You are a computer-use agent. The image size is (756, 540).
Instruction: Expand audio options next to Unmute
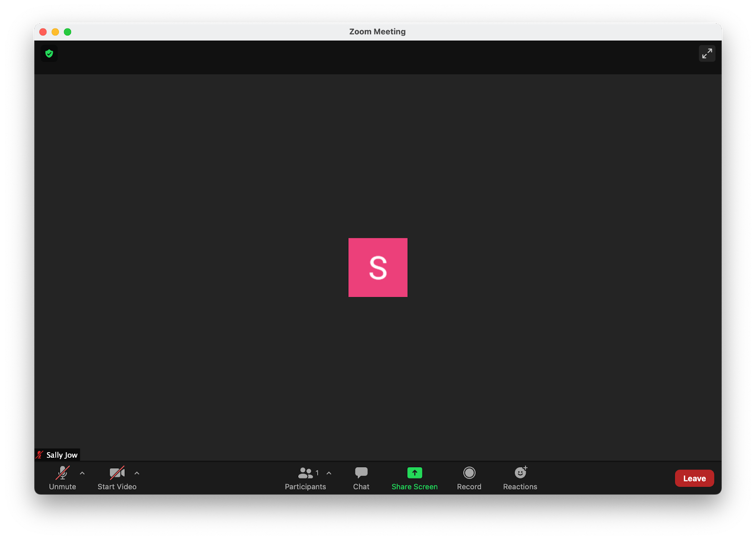point(82,473)
